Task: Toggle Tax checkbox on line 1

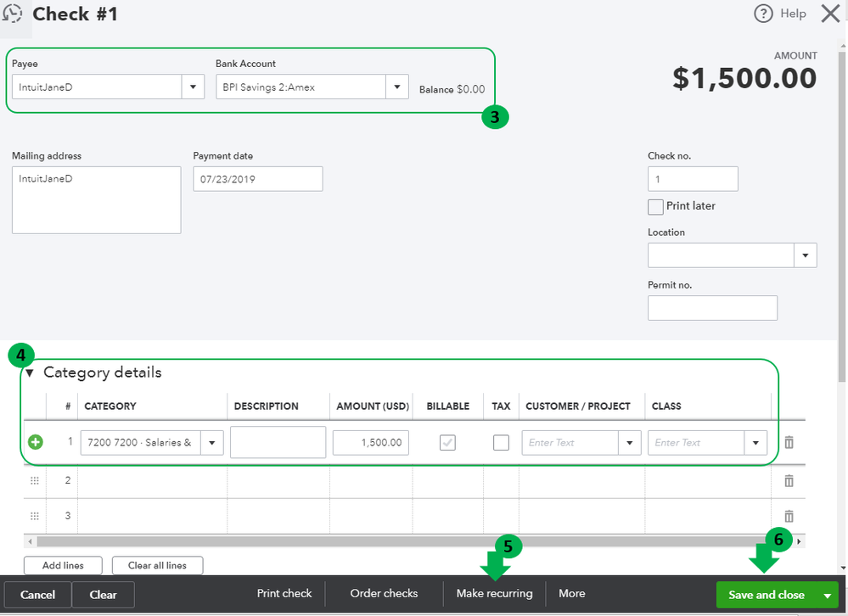Action: click(x=501, y=443)
